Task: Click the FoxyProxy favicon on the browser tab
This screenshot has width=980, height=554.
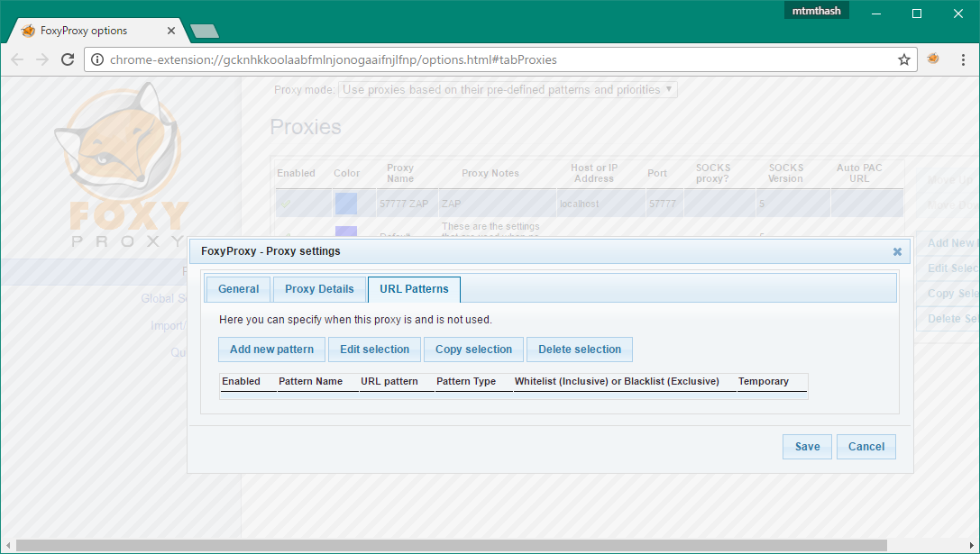Action: (x=27, y=30)
